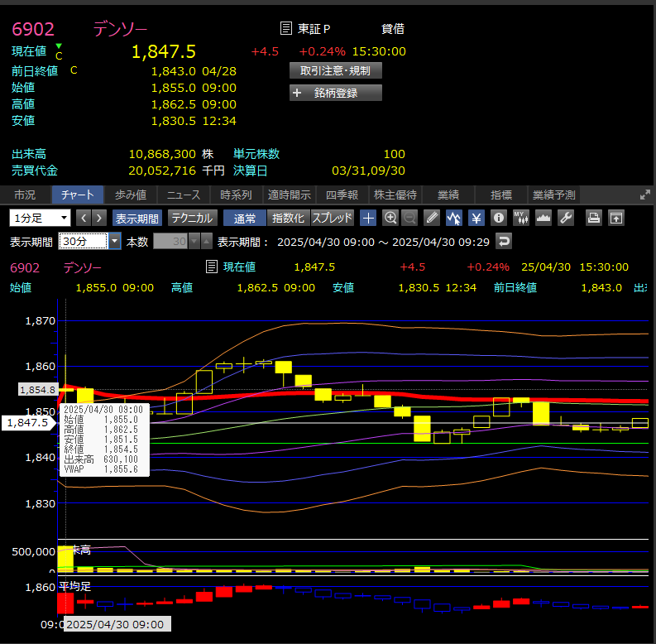The width and height of the screenshot is (656, 644).
Task: Click the 1,847.5 current price axis marker
Action: click(x=27, y=423)
